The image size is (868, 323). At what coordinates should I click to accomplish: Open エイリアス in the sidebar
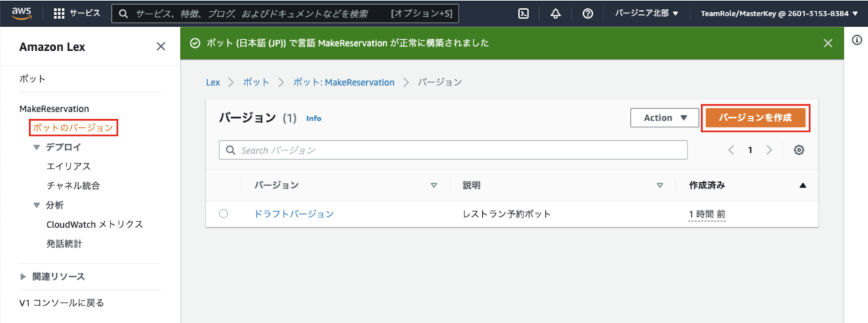[x=68, y=166]
